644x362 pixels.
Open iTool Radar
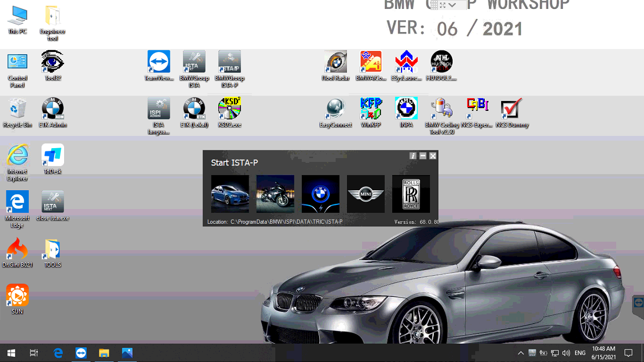pos(335,61)
